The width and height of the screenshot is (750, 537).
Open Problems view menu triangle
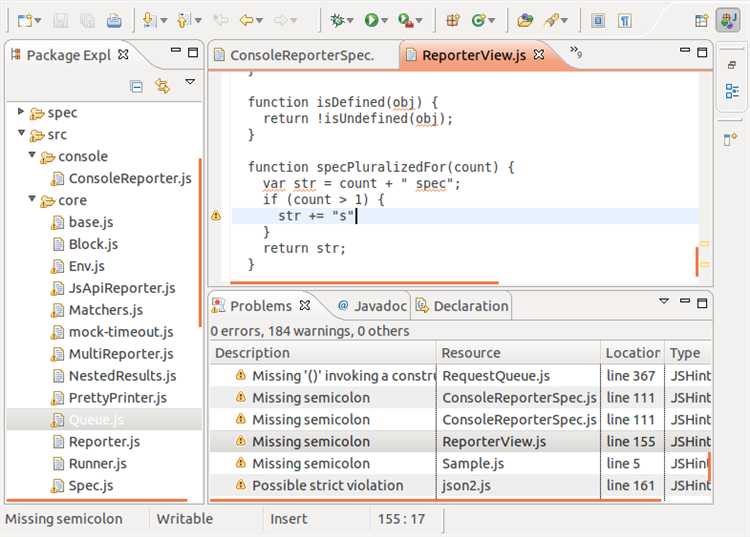coord(664,301)
